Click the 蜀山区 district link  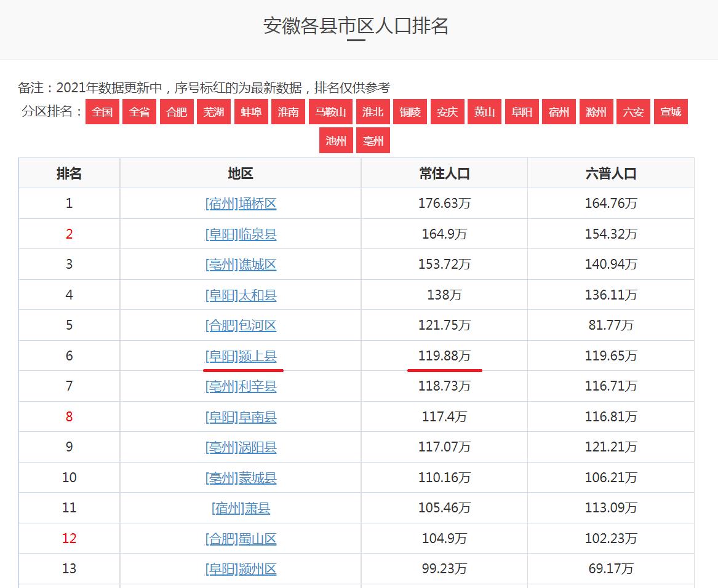(x=241, y=539)
